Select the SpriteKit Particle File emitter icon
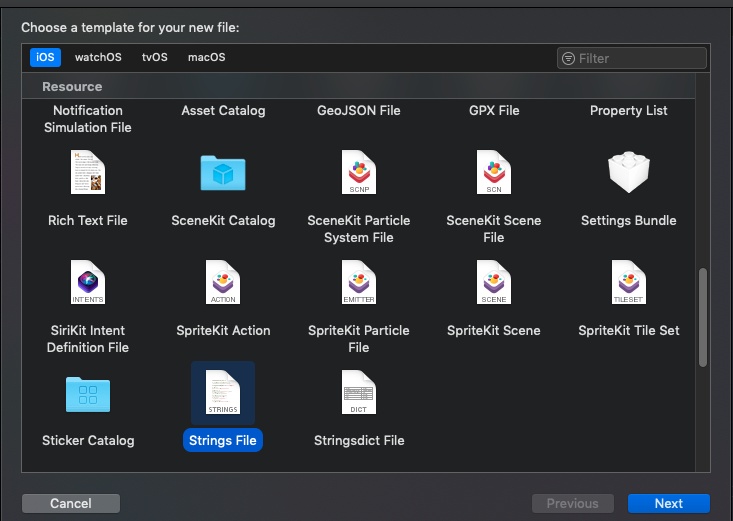 tap(359, 282)
